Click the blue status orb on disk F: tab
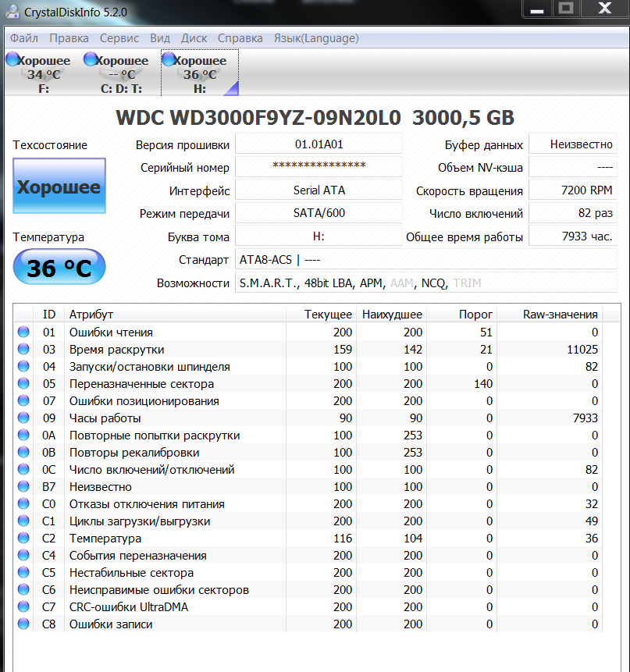 pyautogui.click(x=12, y=59)
